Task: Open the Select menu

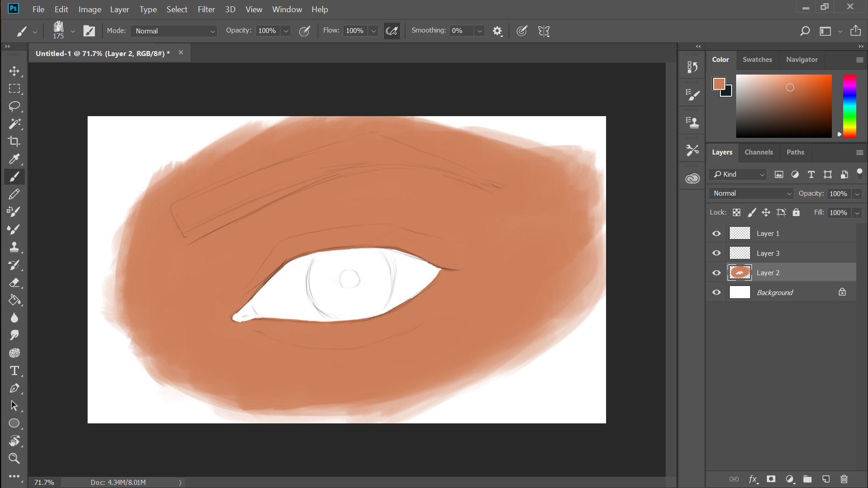Action: [x=177, y=9]
